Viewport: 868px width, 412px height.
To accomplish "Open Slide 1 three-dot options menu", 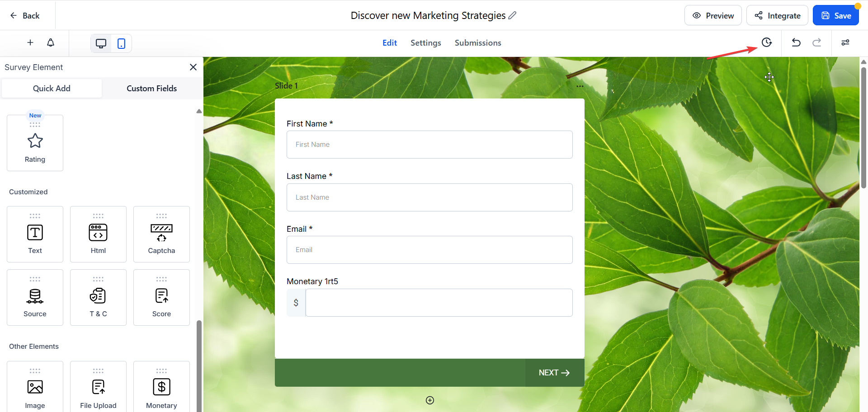I will click(580, 86).
